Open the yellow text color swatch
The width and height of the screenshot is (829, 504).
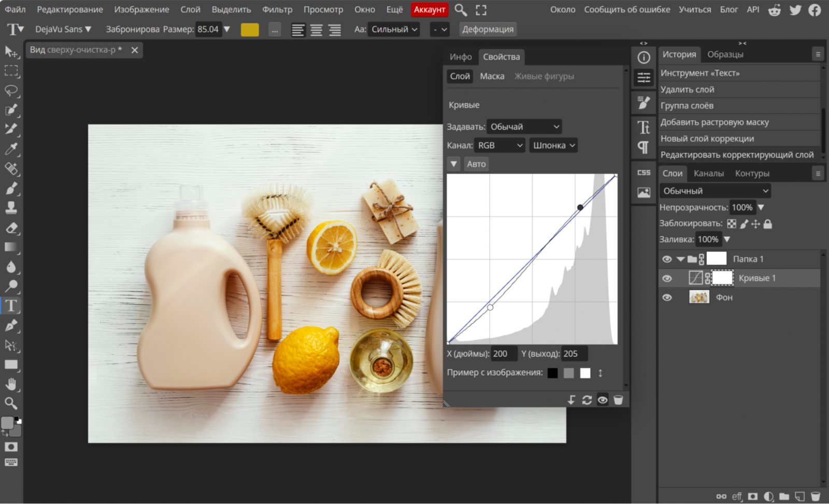[x=250, y=30]
